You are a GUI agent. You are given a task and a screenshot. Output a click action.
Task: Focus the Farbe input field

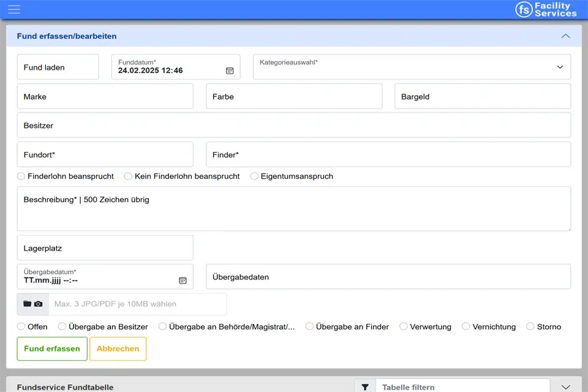294,96
